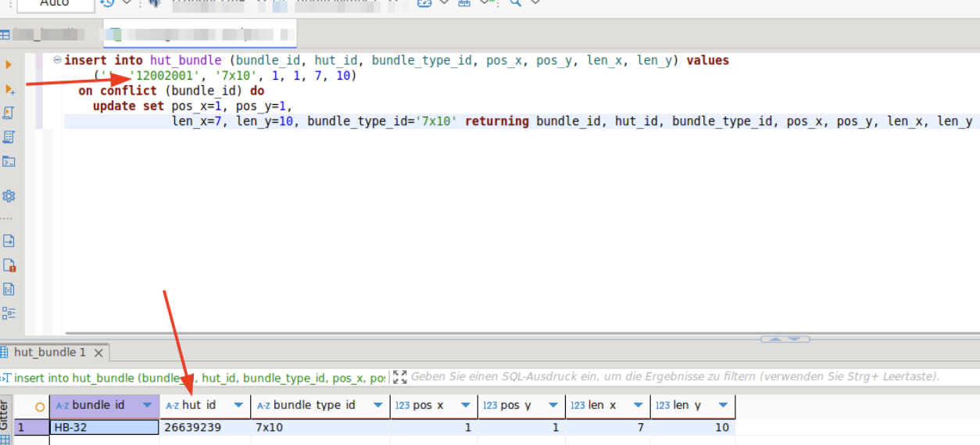980x445 pixels.
Task: Open the hut id column filter dropdown
Action: [237, 405]
